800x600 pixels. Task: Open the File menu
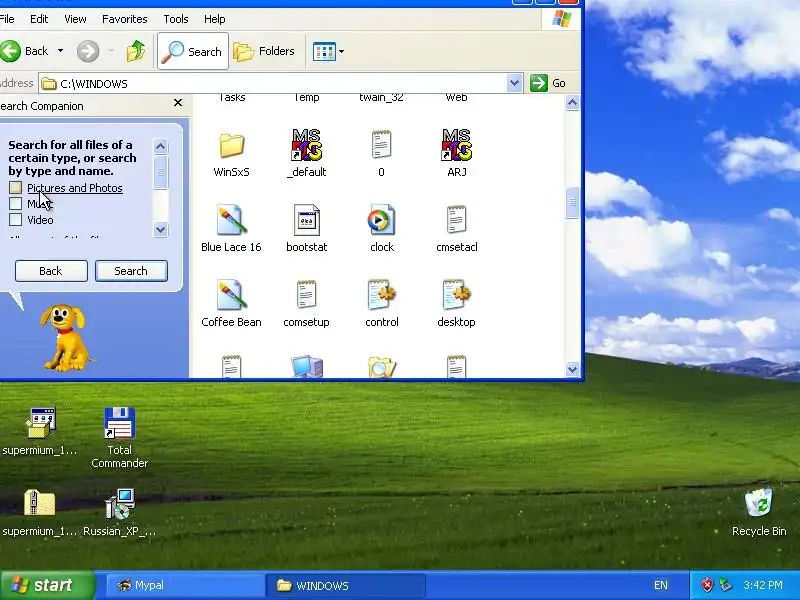tap(7, 19)
